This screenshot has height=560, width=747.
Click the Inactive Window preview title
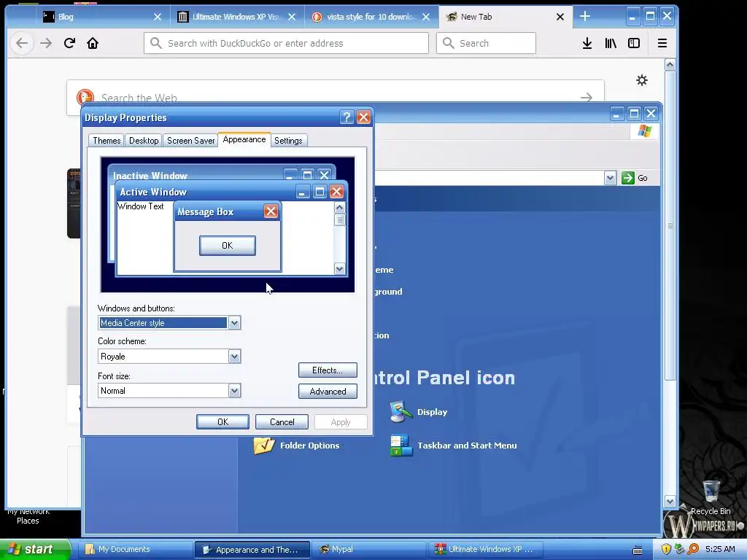point(150,176)
